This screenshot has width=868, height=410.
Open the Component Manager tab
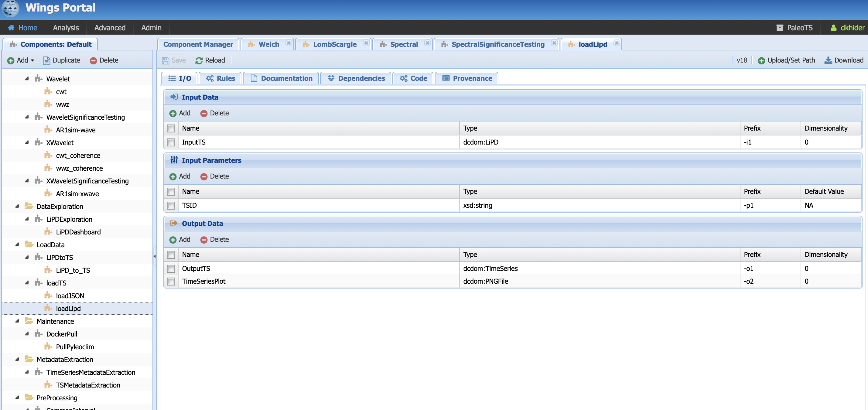pos(198,44)
